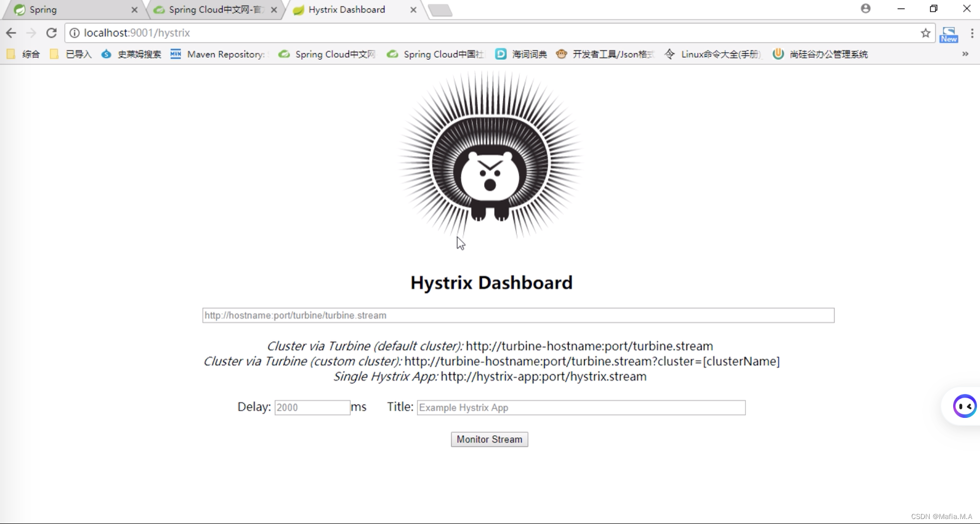Open the Spring Cloud中国社 bookmark

[436, 54]
